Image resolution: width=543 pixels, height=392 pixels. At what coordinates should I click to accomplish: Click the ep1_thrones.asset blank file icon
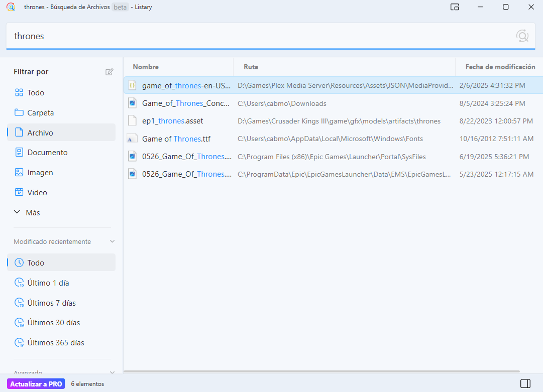132,121
